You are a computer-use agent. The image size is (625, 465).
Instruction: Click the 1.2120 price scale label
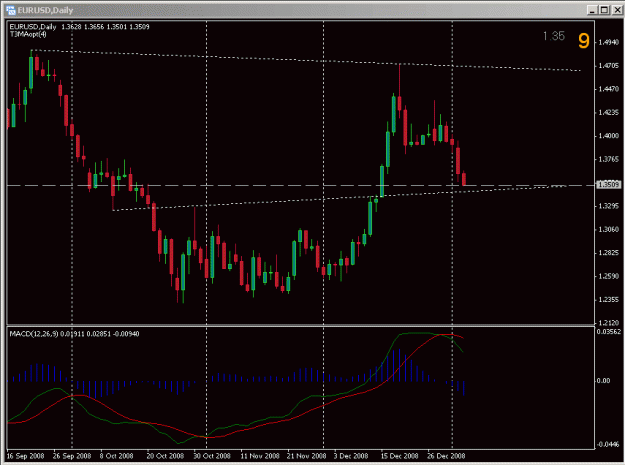609,323
